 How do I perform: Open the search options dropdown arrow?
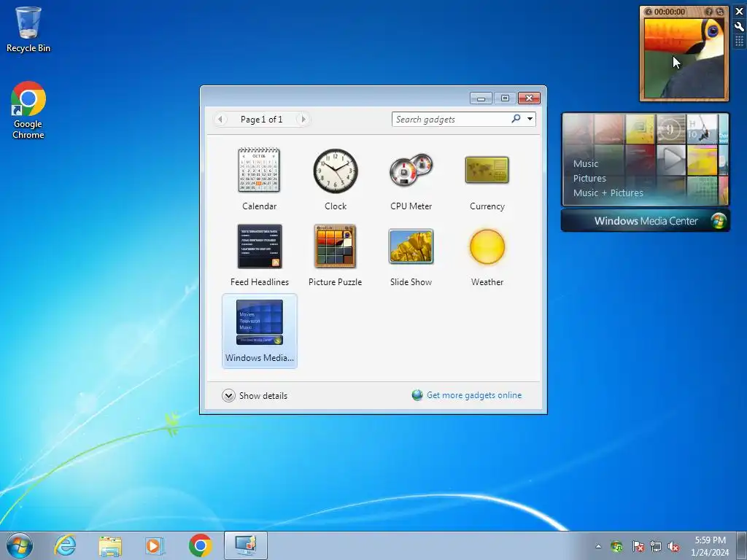point(530,119)
